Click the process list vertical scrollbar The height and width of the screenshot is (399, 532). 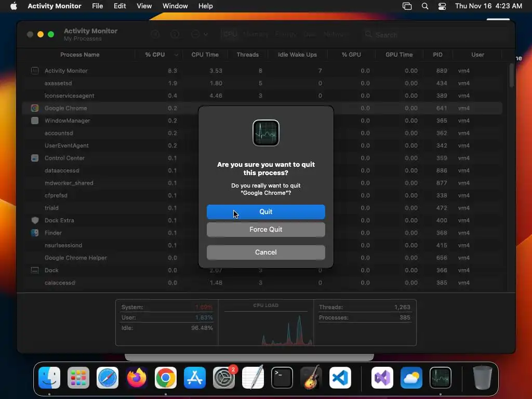pos(512,75)
